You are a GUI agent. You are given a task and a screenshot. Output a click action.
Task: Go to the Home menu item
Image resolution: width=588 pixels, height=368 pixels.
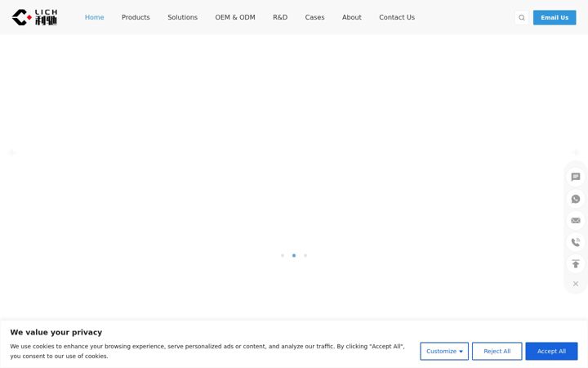click(x=94, y=17)
